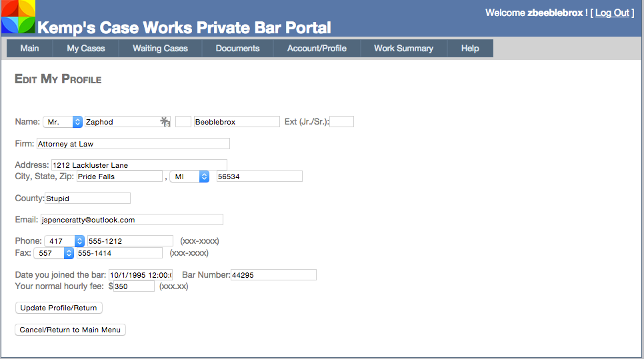644x359 pixels.
Task: Click the Email address input field
Action: (x=131, y=220)
